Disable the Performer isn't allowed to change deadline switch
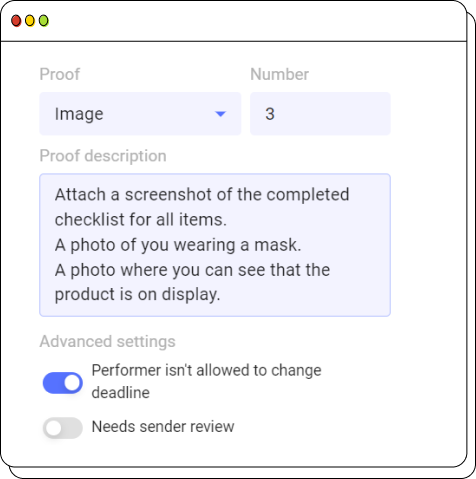Screen dimensions: 476x479 coord(63,383)
